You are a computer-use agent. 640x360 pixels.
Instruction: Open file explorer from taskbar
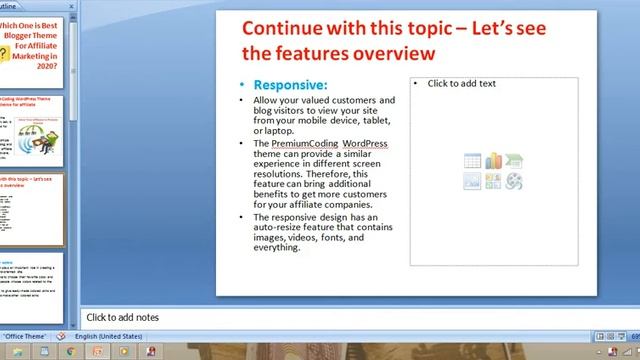pyautogui.click(x=17, y=351)
